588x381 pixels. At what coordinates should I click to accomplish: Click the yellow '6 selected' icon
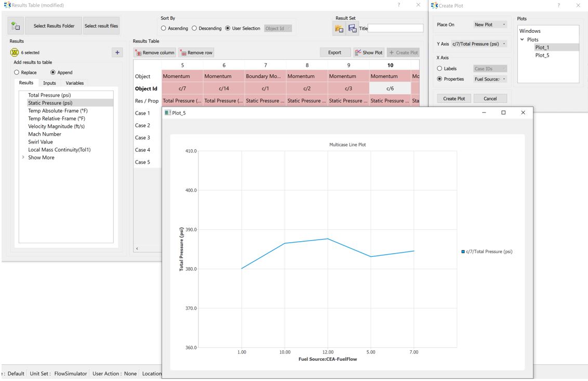[14, 52]
